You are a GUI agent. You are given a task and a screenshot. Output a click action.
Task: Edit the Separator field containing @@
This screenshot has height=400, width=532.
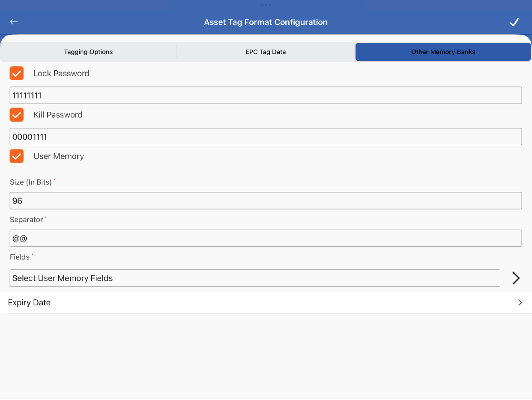coord(266,238)
